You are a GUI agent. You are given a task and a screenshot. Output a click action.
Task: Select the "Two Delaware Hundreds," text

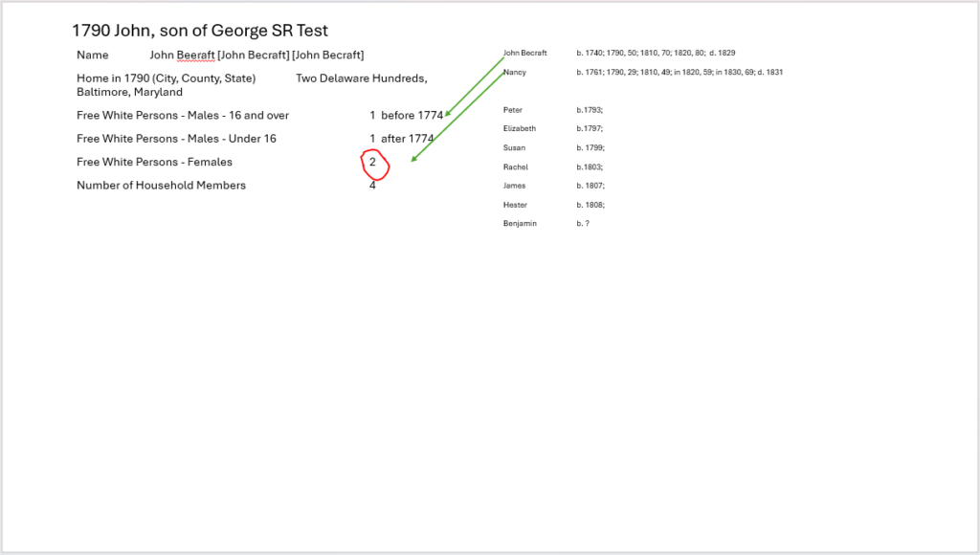(361, 78)
